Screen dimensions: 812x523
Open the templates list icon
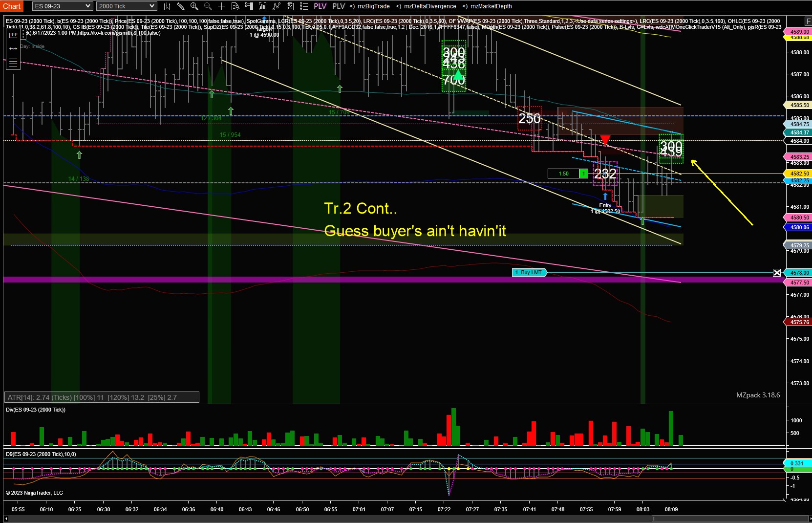click(303, 6)
